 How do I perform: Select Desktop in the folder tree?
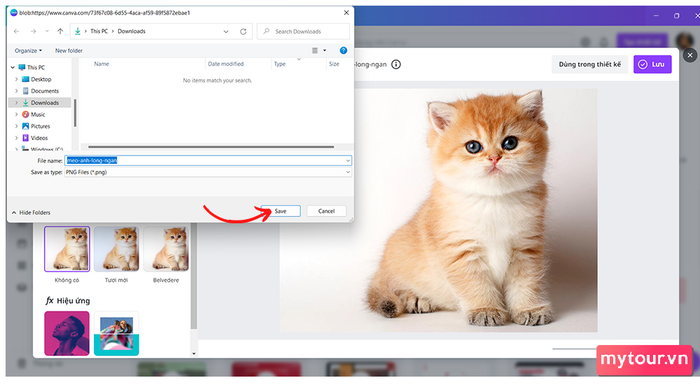coord(41,79)
